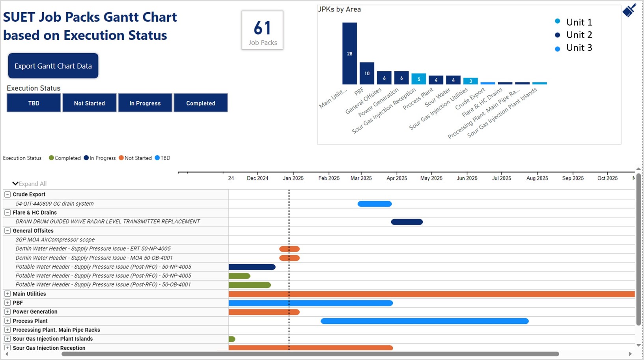
Task: Expand the Main Utilities row
Action: click(7, 294)
